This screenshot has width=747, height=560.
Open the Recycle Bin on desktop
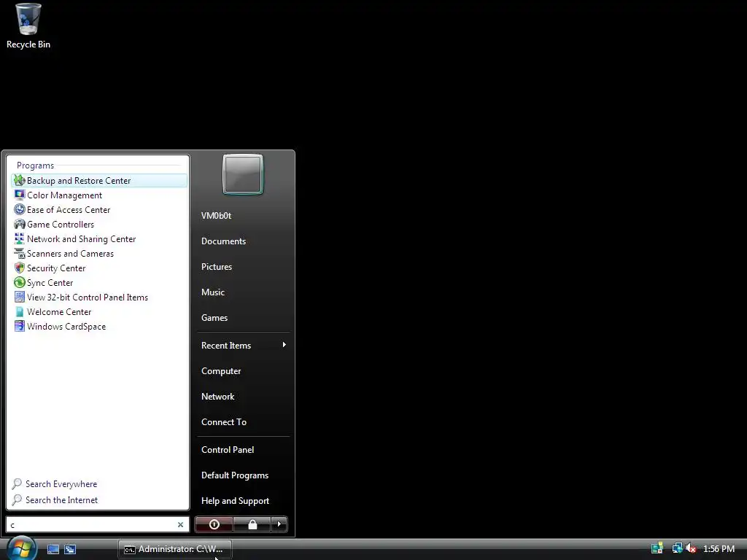click(28, 26)
